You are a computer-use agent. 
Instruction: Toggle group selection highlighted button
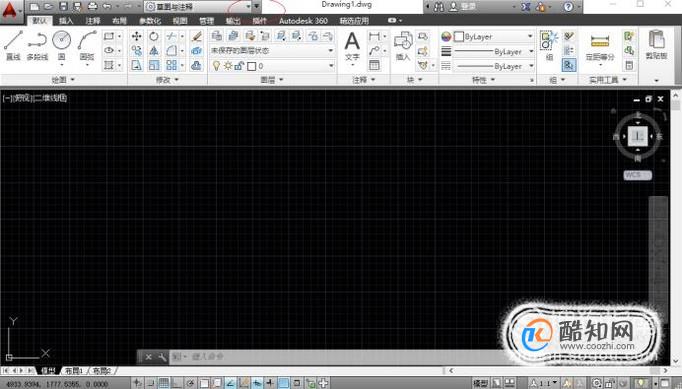tap(569, 65)
